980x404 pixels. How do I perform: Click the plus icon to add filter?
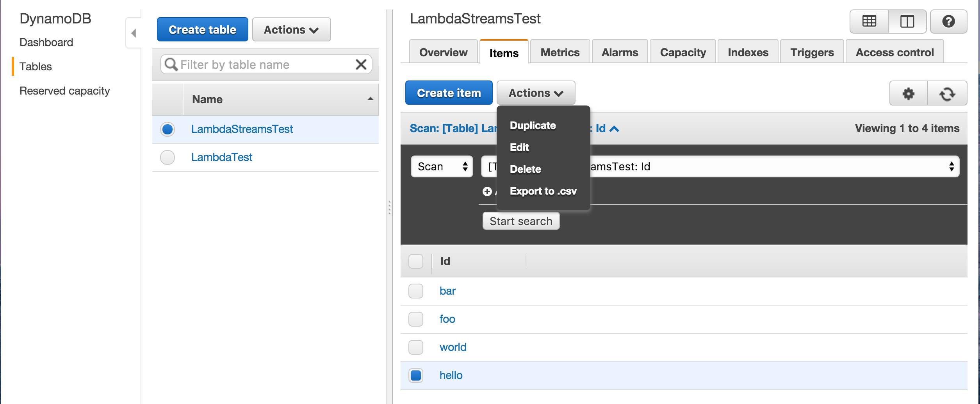[x=487, y=191]
